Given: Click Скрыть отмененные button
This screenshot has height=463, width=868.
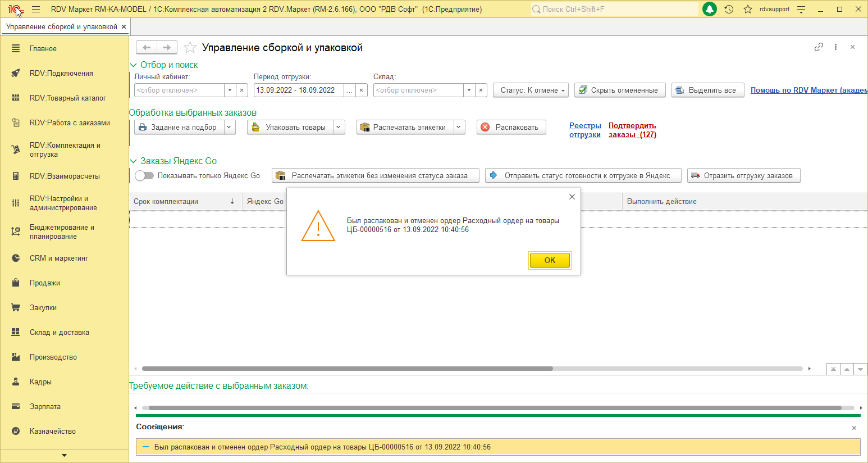Looking at the screenshot, I should 620,90.
